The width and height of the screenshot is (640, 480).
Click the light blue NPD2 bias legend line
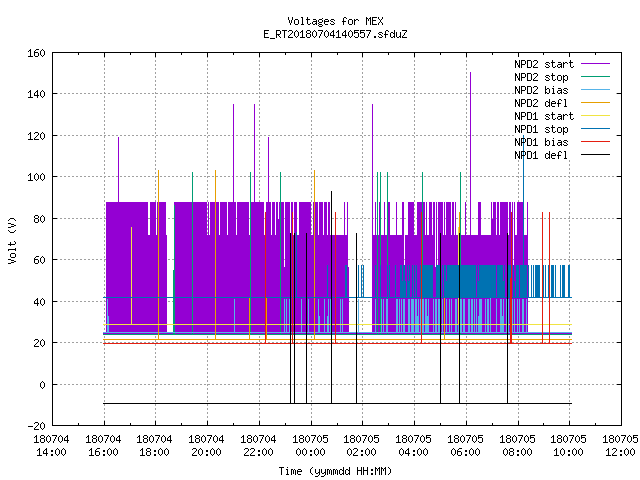pos(595,90)
